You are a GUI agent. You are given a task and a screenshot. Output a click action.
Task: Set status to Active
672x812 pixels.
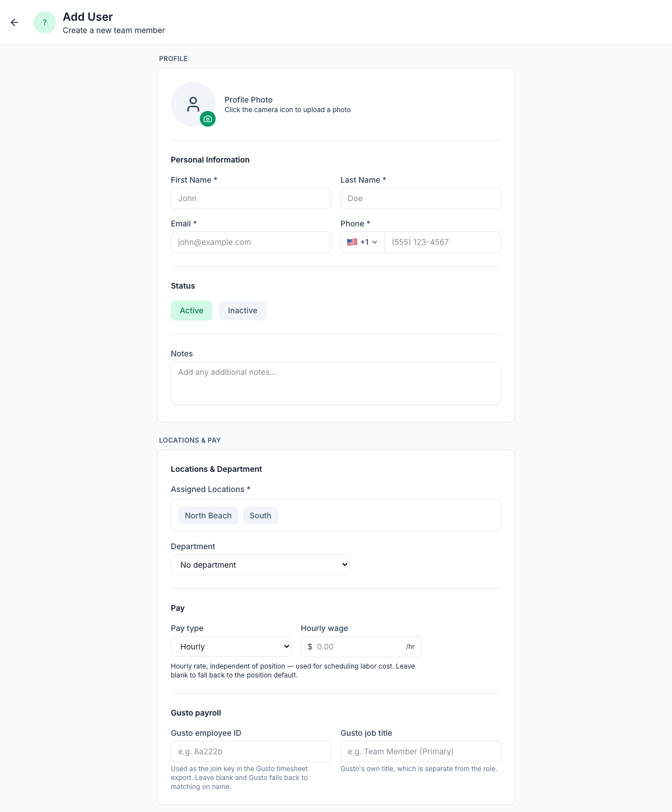tap(192, 310)
